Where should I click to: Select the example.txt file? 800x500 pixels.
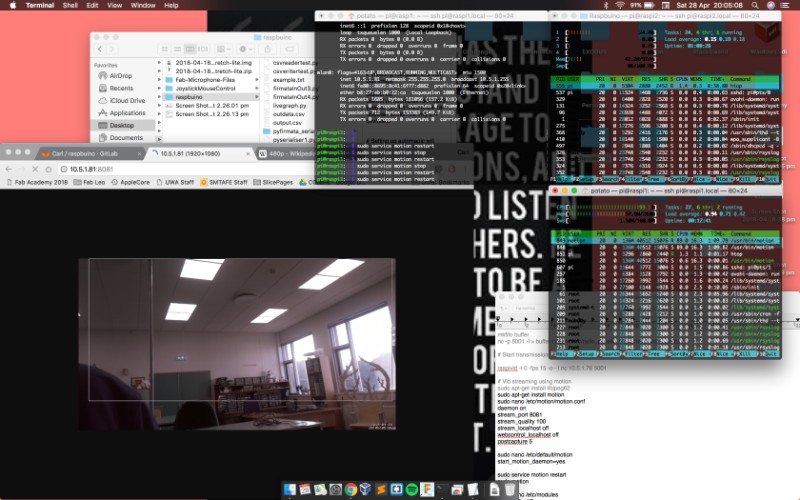pos(288,80)
